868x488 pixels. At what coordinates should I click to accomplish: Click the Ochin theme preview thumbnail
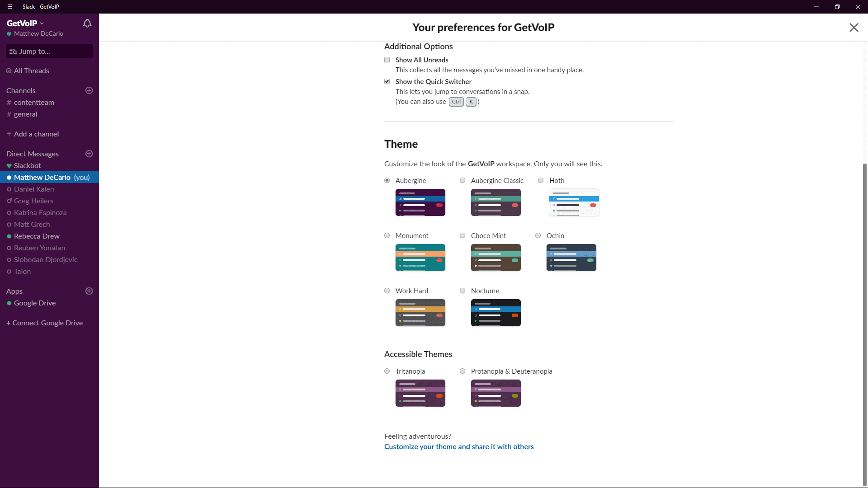point(571,258)
